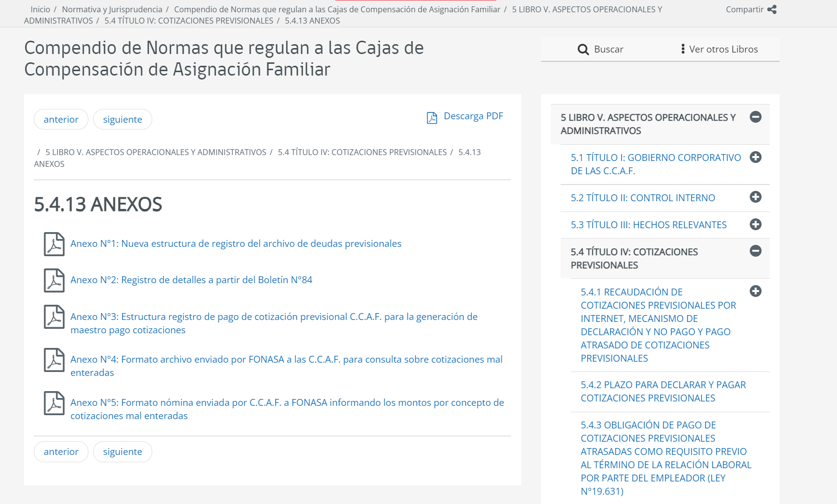This screenshot has width=837, height=504.
Task: Click the PDF icon for Anexo N°2
Action: click(54, 280)
